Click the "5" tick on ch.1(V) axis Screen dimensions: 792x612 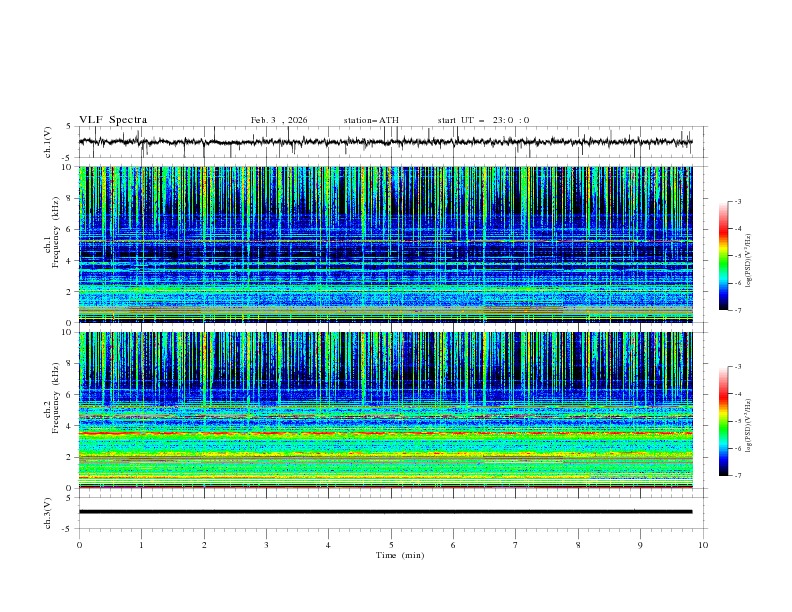pos(69,127)
